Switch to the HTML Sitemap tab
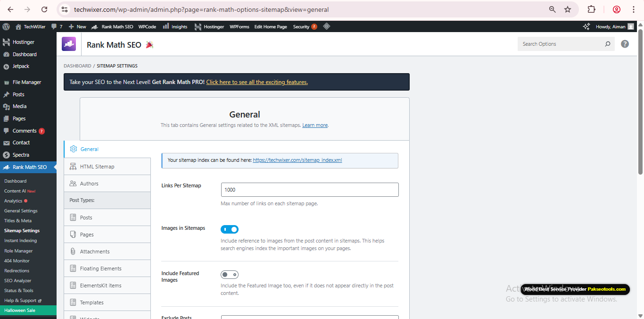Screen dimensions: 644x319 point(97,167)
